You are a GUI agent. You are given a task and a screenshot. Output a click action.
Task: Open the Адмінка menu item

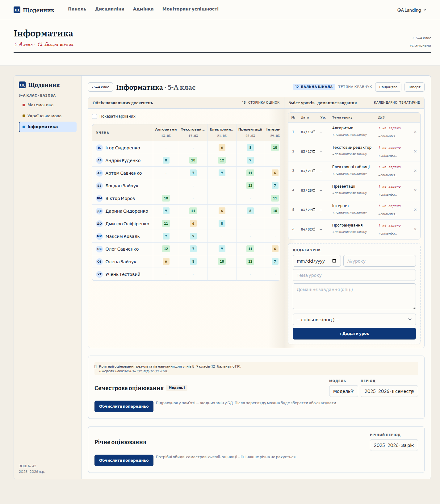point(143,9)
